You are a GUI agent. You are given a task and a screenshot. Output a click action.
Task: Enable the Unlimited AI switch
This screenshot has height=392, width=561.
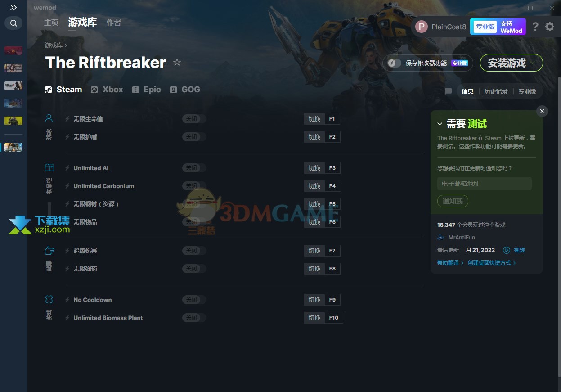(x=194, y=168)
